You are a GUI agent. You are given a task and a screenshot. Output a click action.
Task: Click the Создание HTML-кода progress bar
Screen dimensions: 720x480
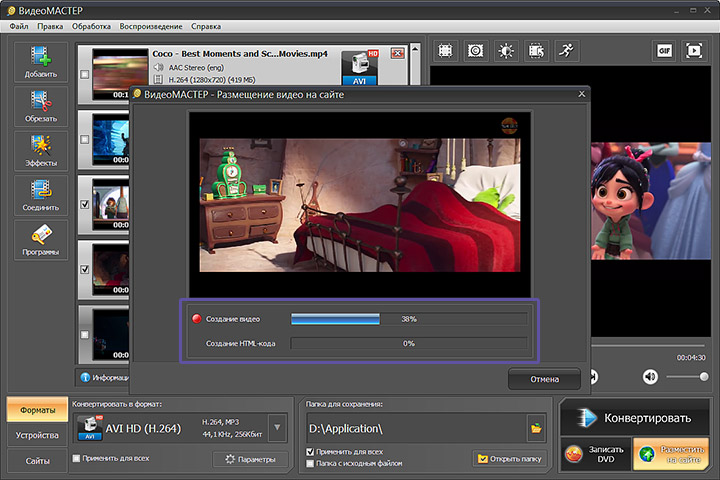[x=409, y=343]
